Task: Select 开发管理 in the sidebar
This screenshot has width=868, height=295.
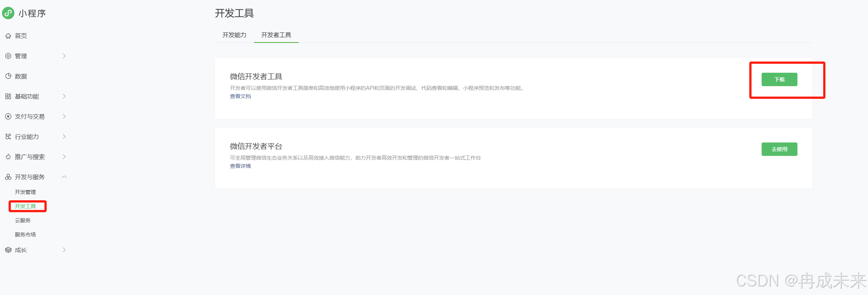Action: pyautogui.click(x=25, y=192)
